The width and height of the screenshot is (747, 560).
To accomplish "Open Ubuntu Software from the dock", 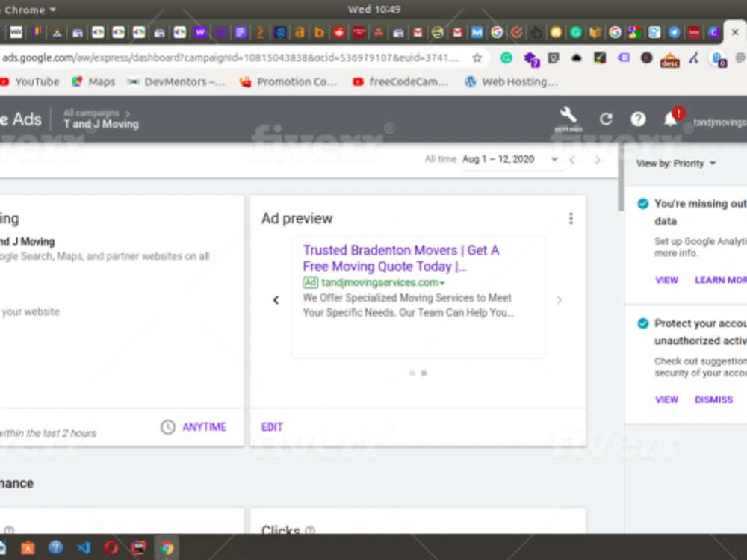I will 28,547.
